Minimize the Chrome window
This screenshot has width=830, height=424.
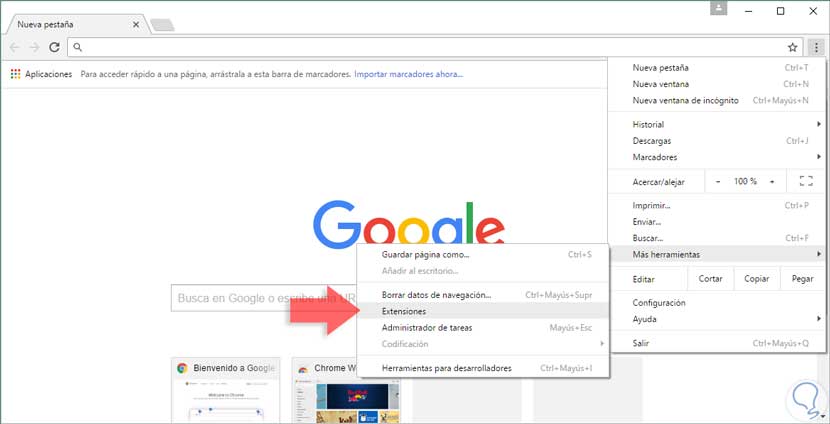tap(747, 11)
